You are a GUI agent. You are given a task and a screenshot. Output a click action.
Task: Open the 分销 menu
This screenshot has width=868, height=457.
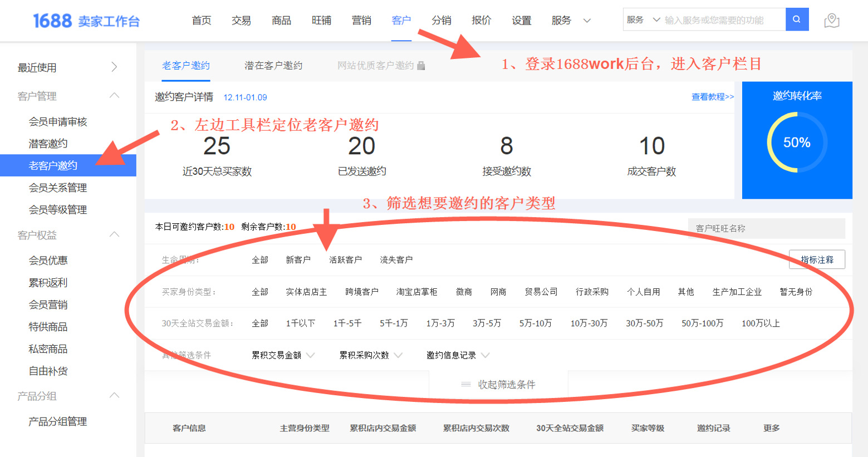(x=442, y=21)
